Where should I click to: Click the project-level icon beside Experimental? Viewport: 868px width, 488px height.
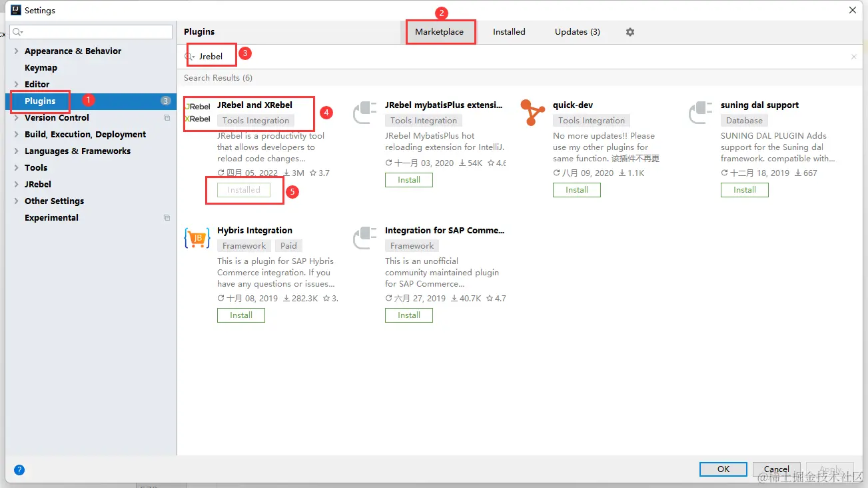[167, 218]
